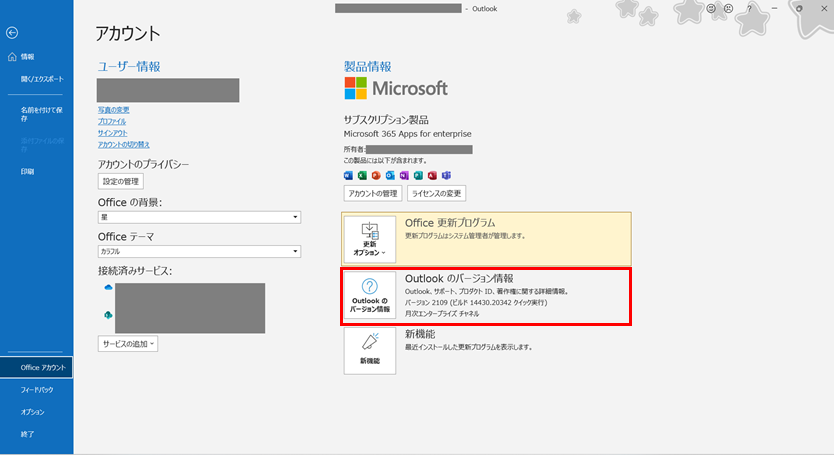
Task: Click the ライセンスの変更 button
Action: point(437,193)
